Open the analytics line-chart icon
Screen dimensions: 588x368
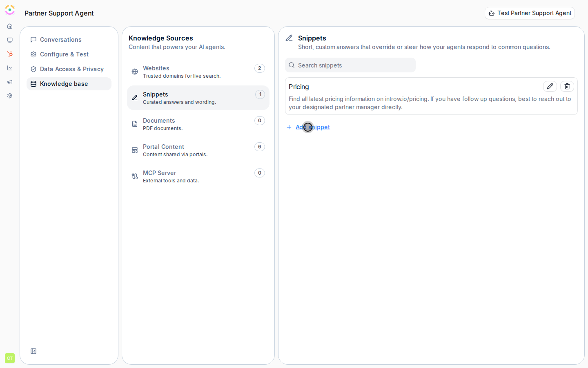point(10,68)
